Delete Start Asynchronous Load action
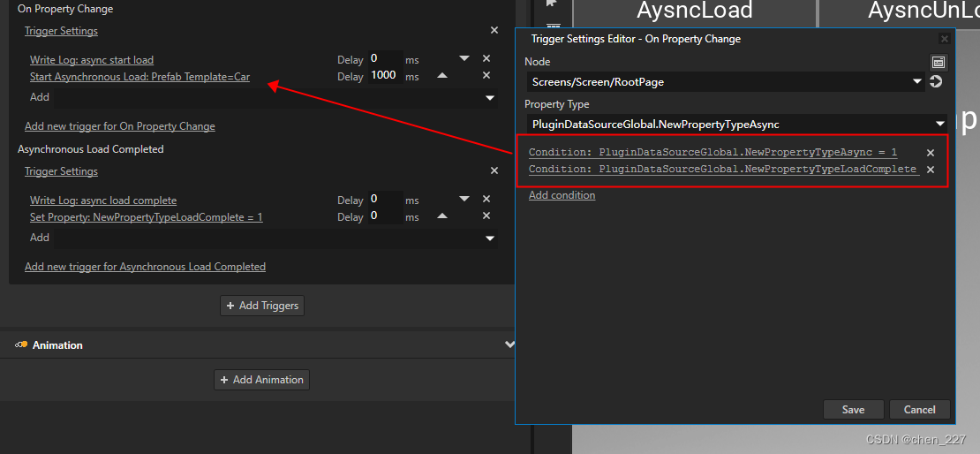The width and height of the screenshot is (980, 454). click(x=486, y=75)
